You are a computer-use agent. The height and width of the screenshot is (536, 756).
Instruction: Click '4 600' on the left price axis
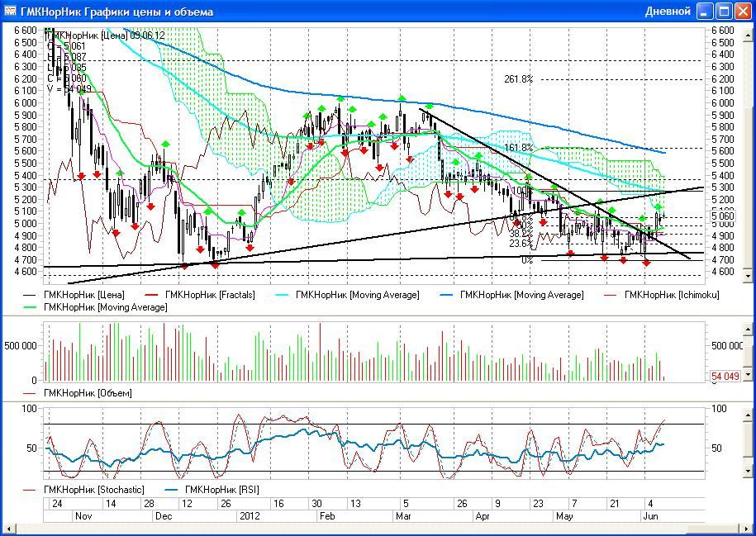pyautogui.click(x=25, y=272)
